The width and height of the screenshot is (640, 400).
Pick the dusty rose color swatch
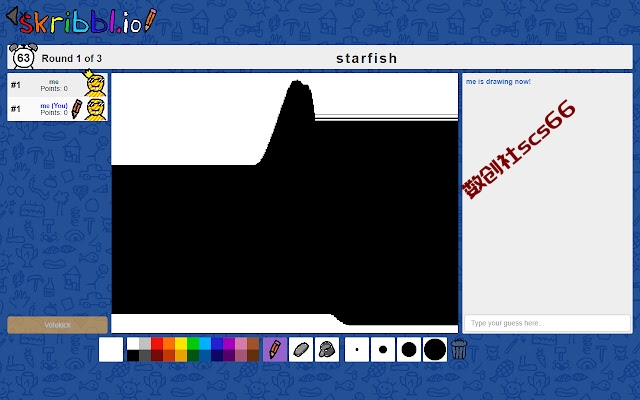click(x=241, y=356)
